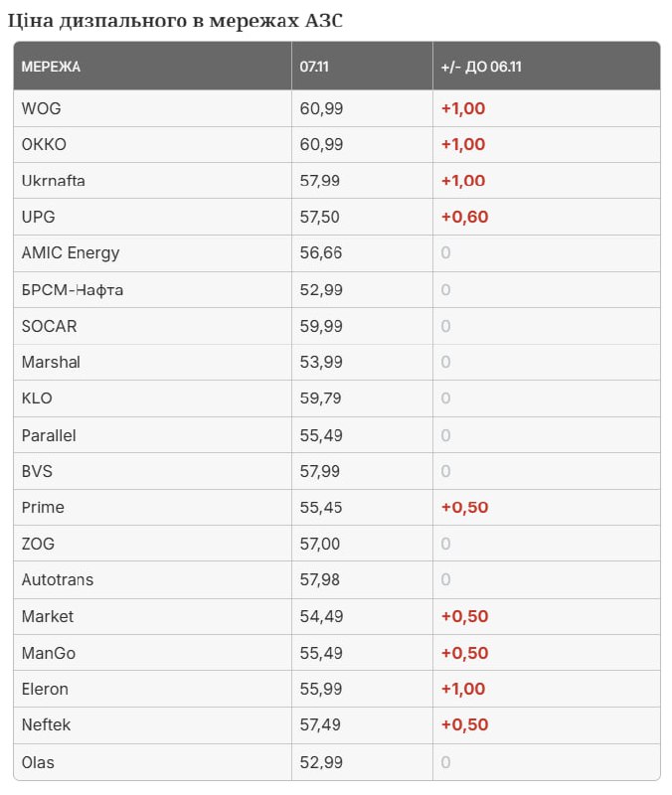Select the Parallel network name
Image resolution: width=672 pixels, height=795 pixels.
(x=49, y=435)
